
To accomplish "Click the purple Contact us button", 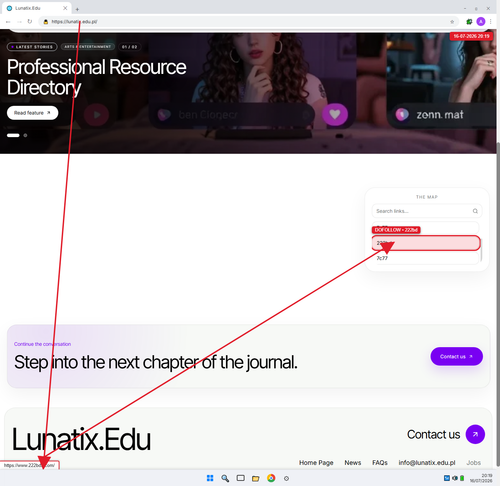I will point(456,356).
